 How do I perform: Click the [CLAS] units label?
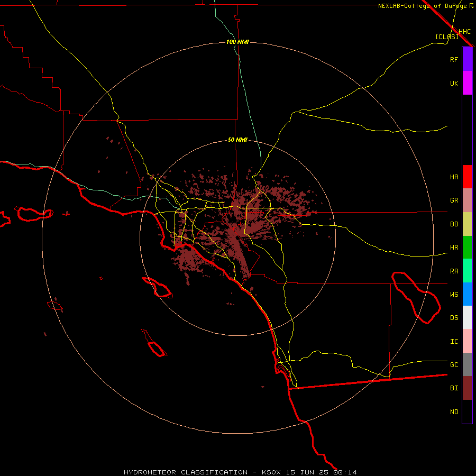pos(447,36)
